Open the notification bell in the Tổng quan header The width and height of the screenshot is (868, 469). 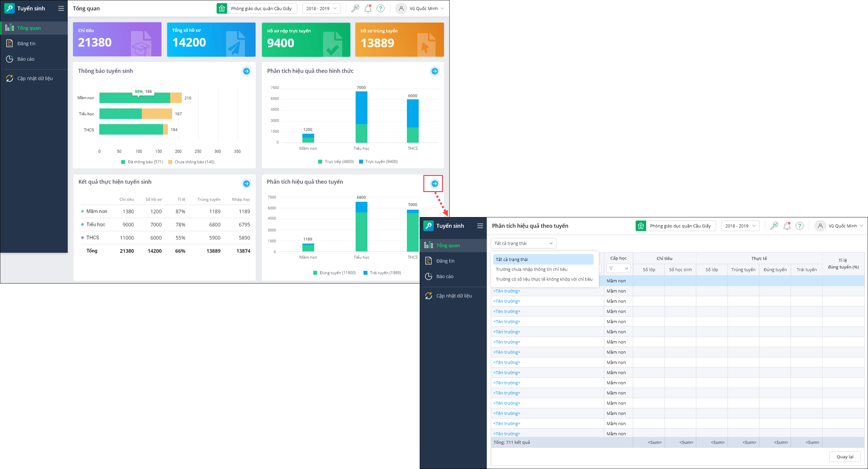(x=368, y=9)
